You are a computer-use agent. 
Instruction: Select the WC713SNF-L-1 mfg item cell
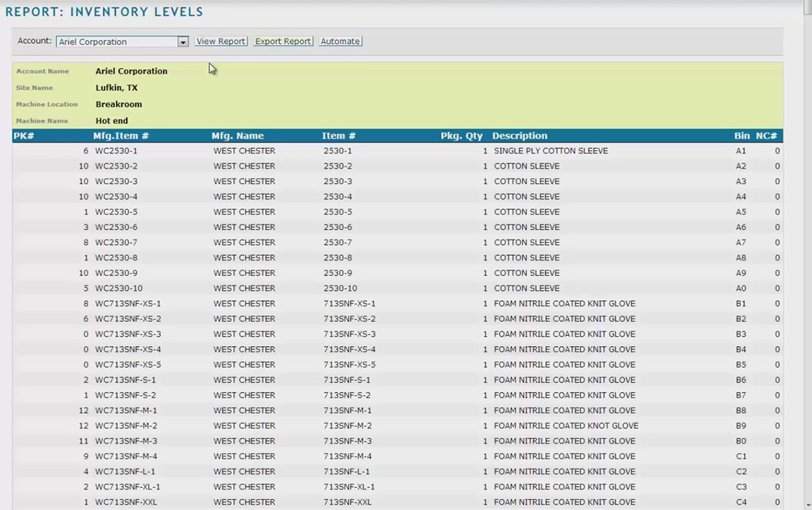(125, 471)
